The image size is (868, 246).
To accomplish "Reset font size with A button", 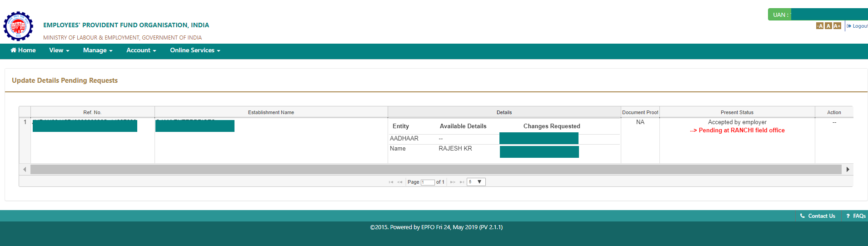I will pyautogui.click(x=828, y=26).
